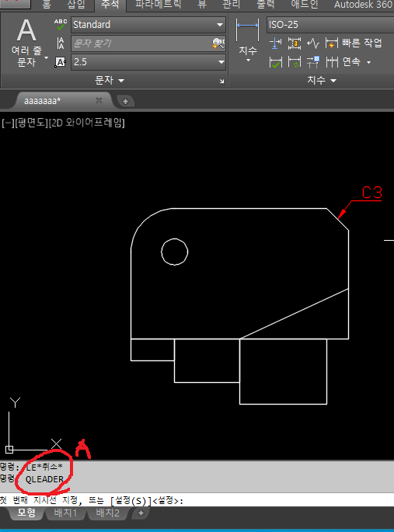This screenshot has width=394, height=532.
Task: Open the ISO-25 dimension style dropdown
Action: [330, 25]
